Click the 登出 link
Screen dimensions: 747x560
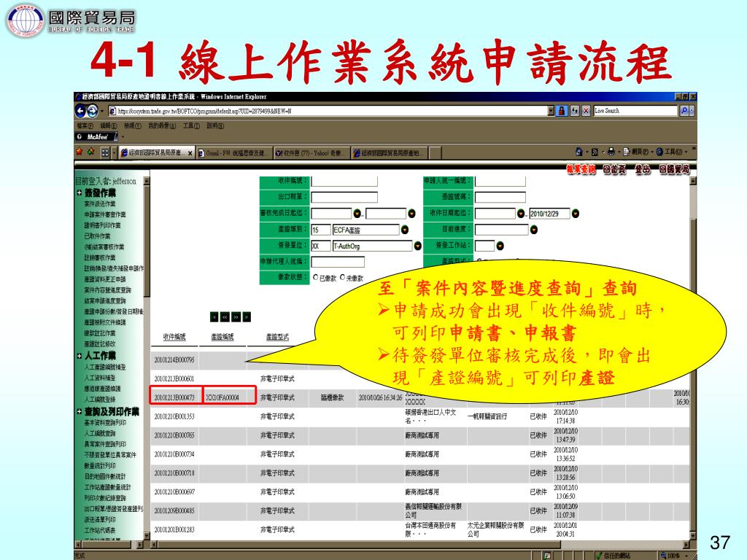click(642, 169)
